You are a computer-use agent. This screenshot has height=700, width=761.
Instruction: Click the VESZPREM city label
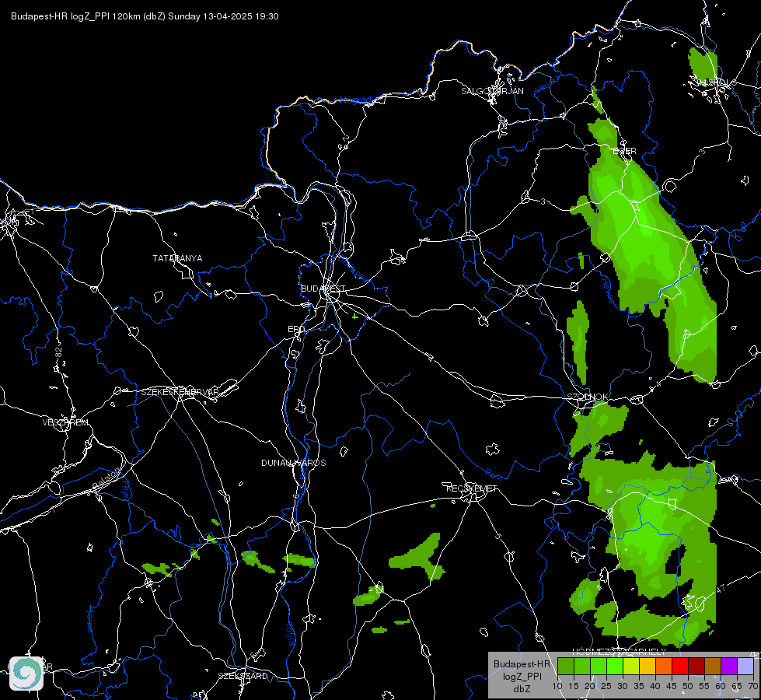tap(65, 422)
